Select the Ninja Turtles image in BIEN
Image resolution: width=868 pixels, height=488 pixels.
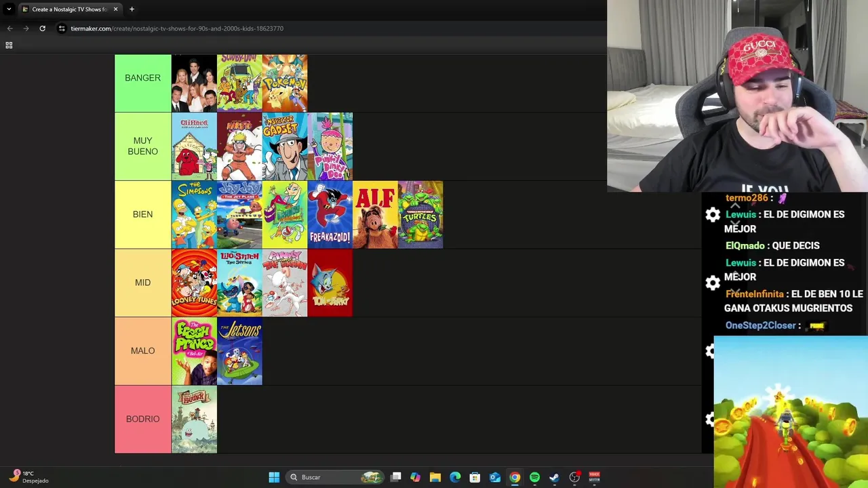420,214
